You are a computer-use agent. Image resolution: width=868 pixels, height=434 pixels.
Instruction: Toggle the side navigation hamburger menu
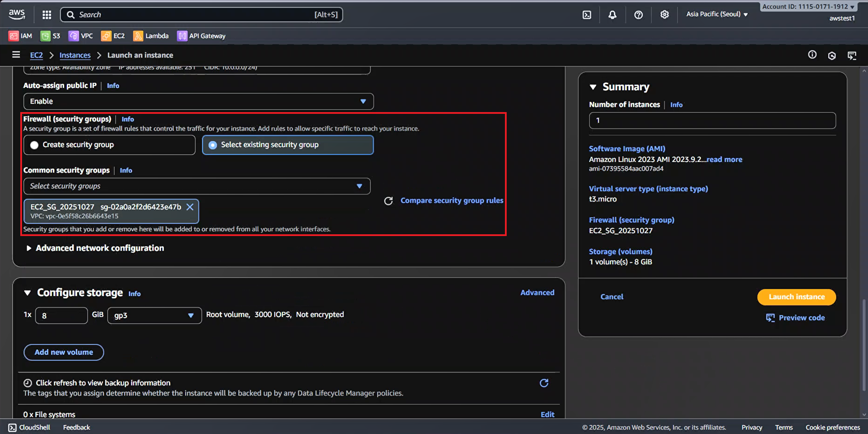[16, 55]
